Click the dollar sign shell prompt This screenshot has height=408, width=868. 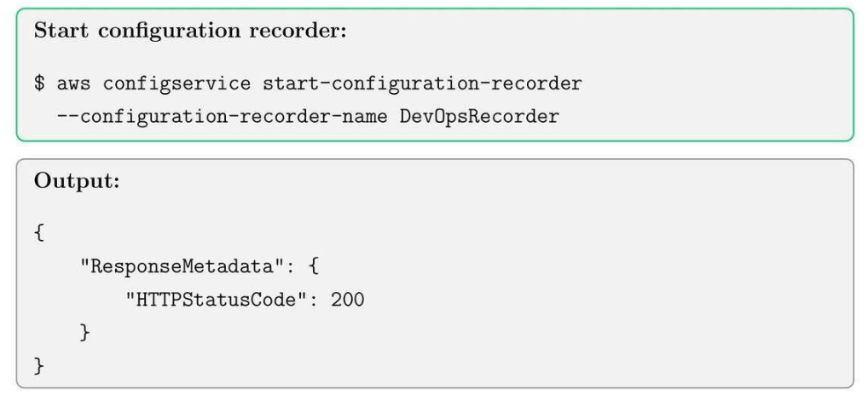pos(39,84)
